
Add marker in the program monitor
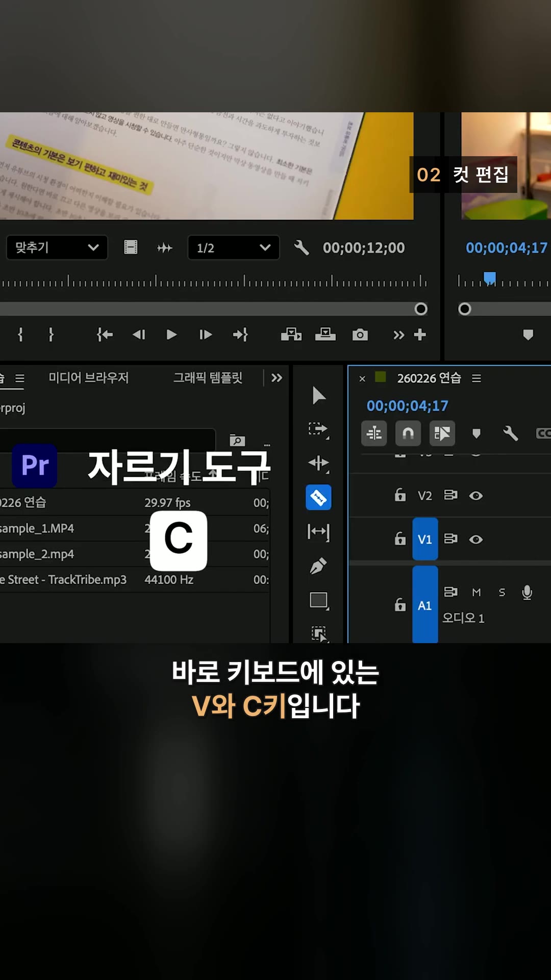coord(528,335)
